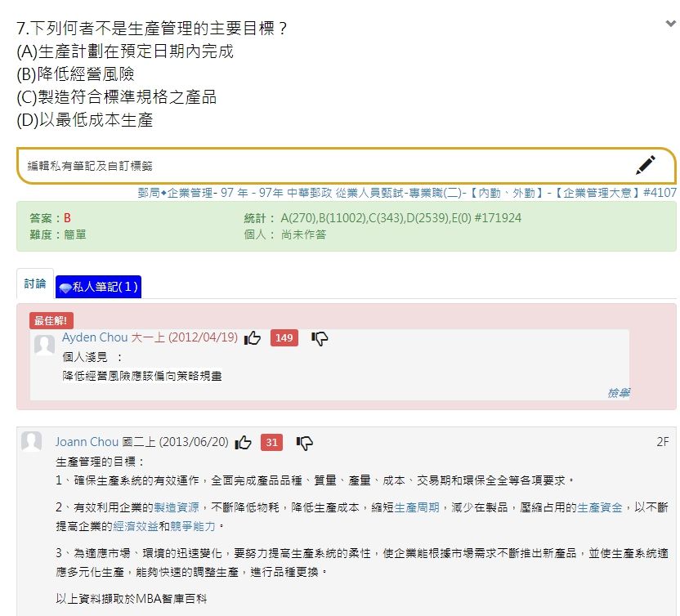Collapse the question using the top-right chevron
Screen dimensions: 680x616
click(669, 25)
